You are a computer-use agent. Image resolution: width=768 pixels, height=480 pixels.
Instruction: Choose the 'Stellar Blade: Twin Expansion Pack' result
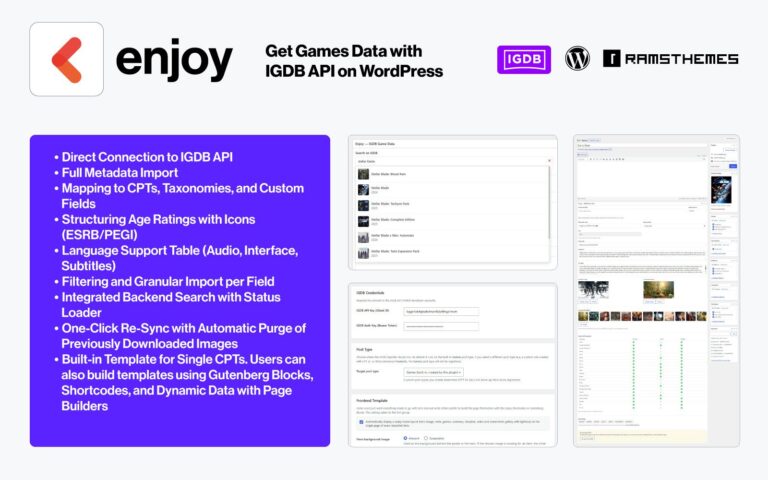click(x=453, y=253)
